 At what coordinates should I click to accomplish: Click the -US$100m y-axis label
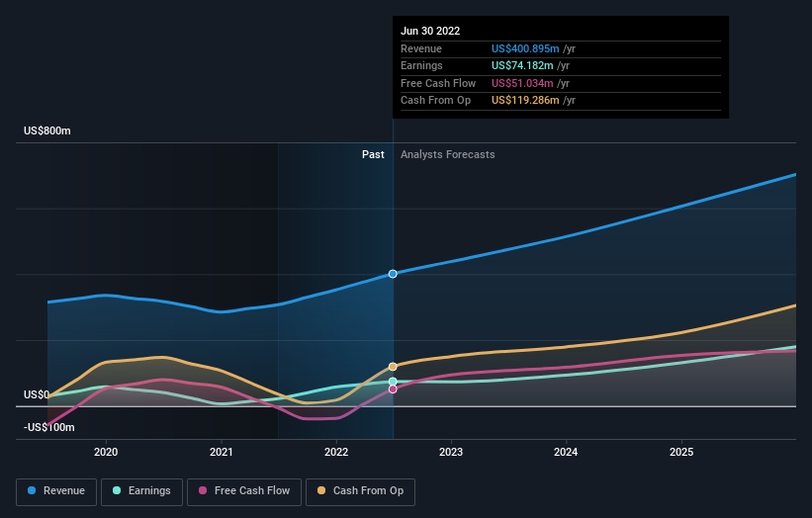(49, 427)
